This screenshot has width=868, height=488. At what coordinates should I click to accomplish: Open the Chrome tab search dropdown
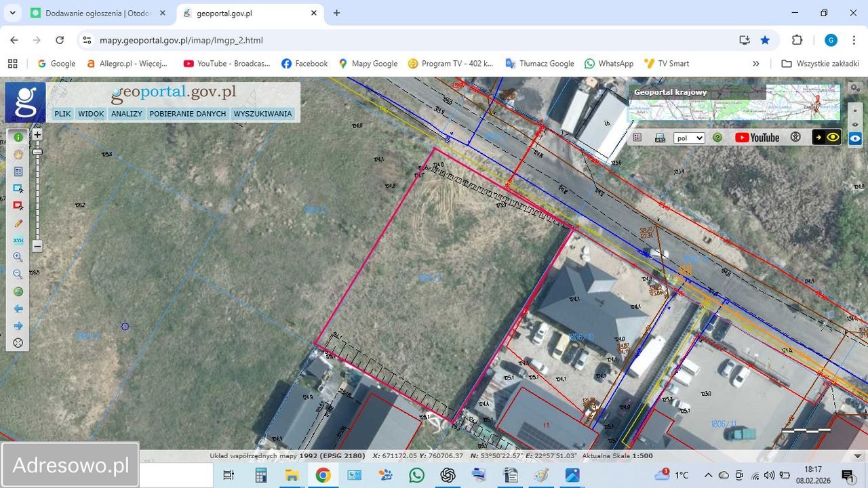click(x=12, y=13)
